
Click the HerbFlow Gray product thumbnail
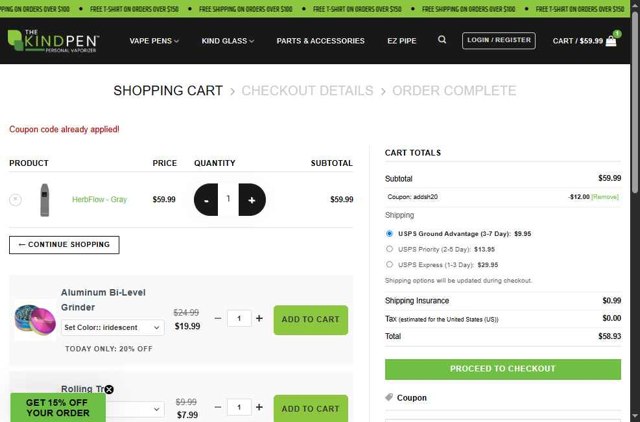click(x=44, y=200)
